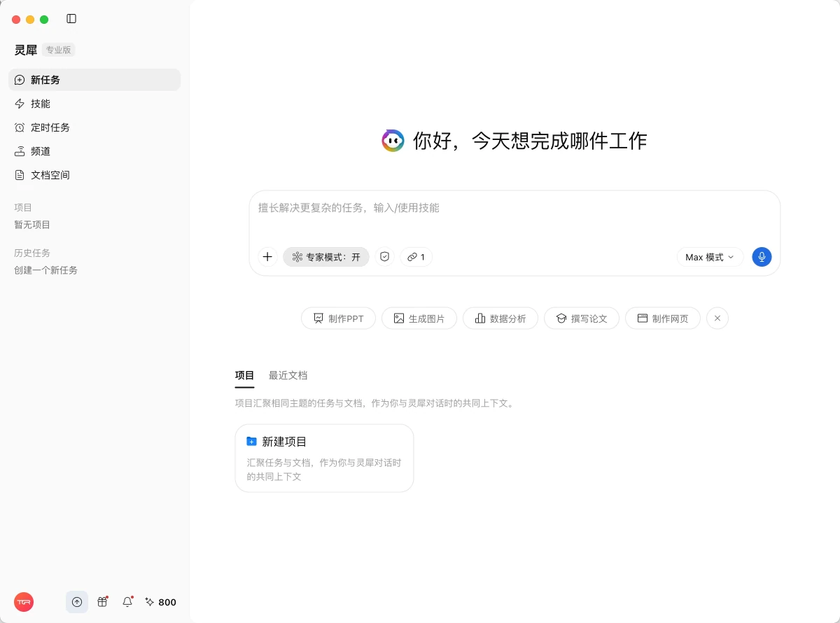Open the notifications bell
The image size is (840, 623).
coord(127,602)
